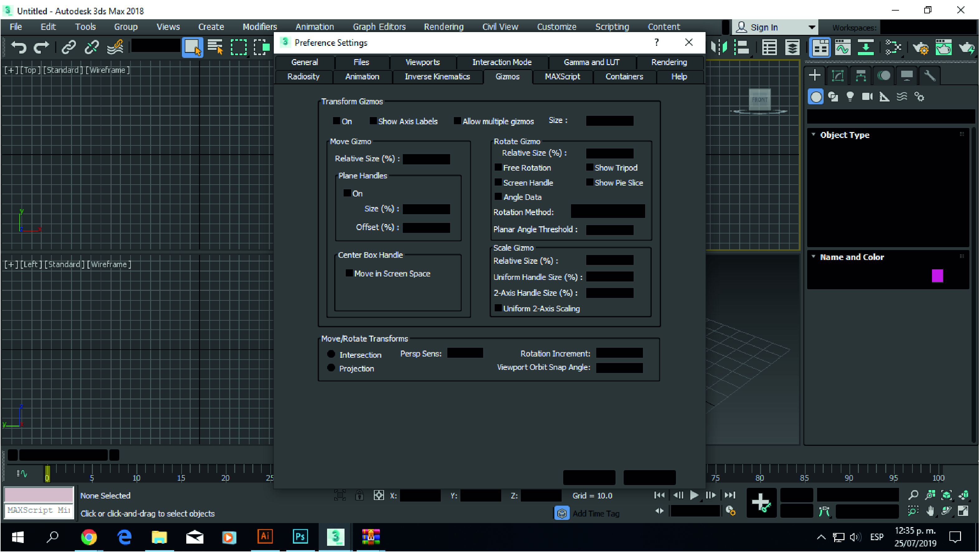The width and height of the screenshot is (980, 552).
Task: Select Lights category icon
Action: point(850,97)
